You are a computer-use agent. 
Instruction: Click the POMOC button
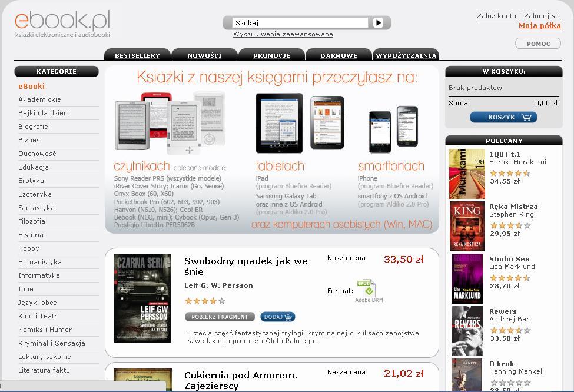coord(538,44)
